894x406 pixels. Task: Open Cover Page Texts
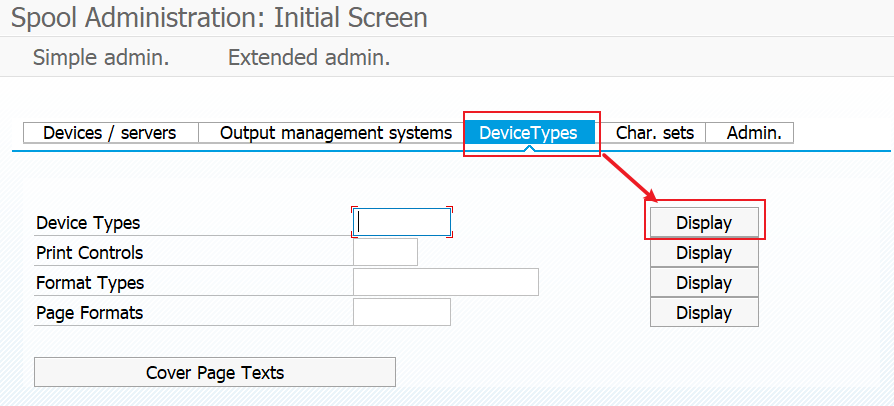coord(215,372)
